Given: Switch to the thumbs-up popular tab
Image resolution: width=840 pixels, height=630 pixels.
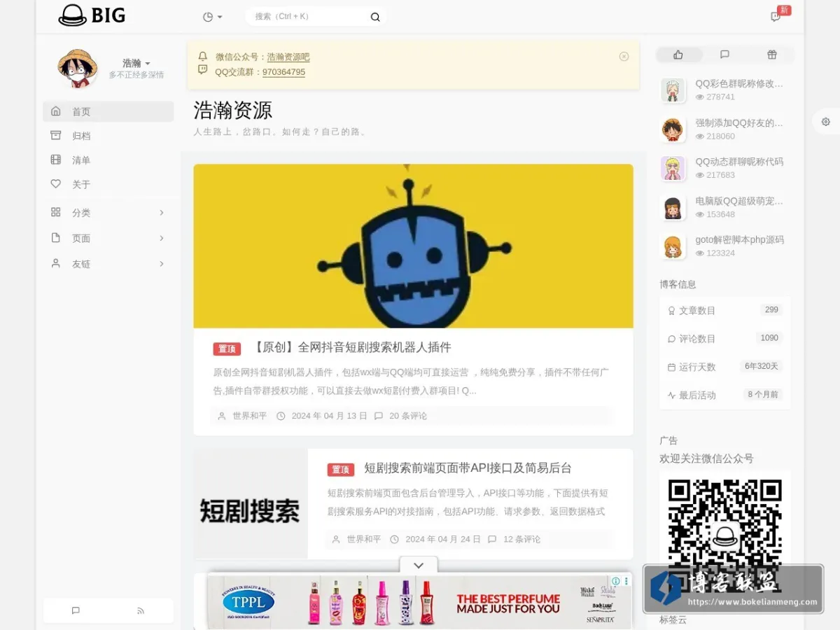Looking at the screenshot, I should (x=678, y=55).
